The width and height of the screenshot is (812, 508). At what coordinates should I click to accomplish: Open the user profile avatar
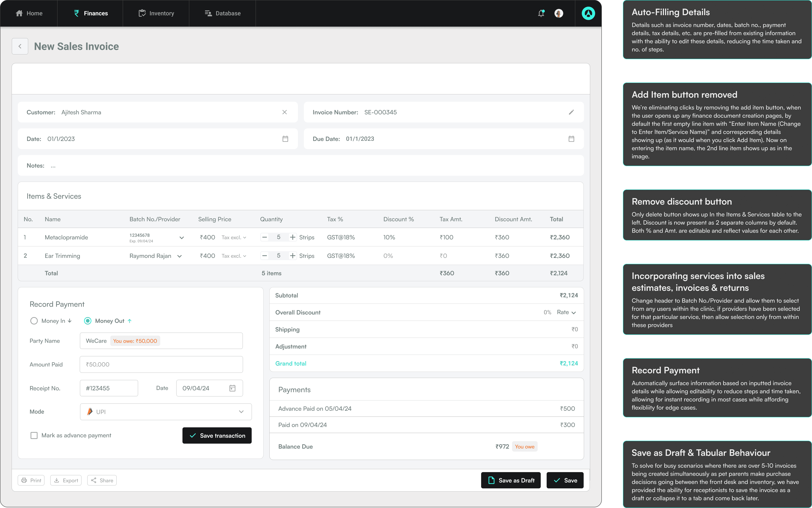559,14
